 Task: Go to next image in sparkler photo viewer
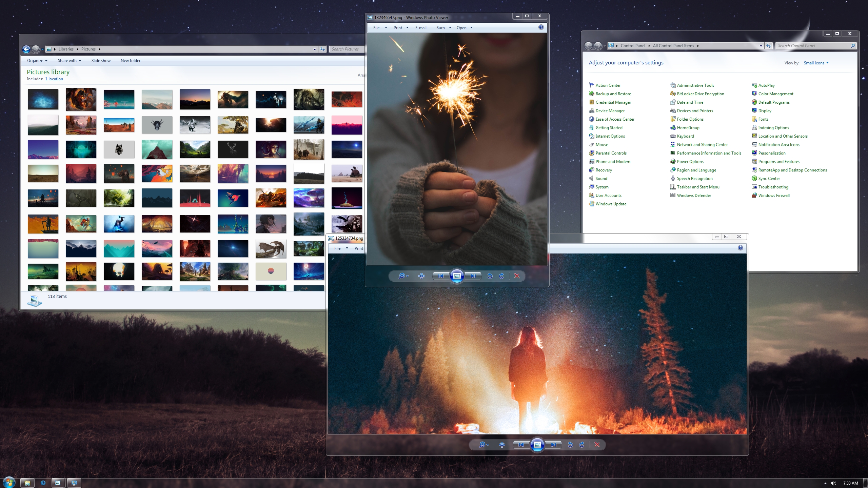[x=473, y=276]
